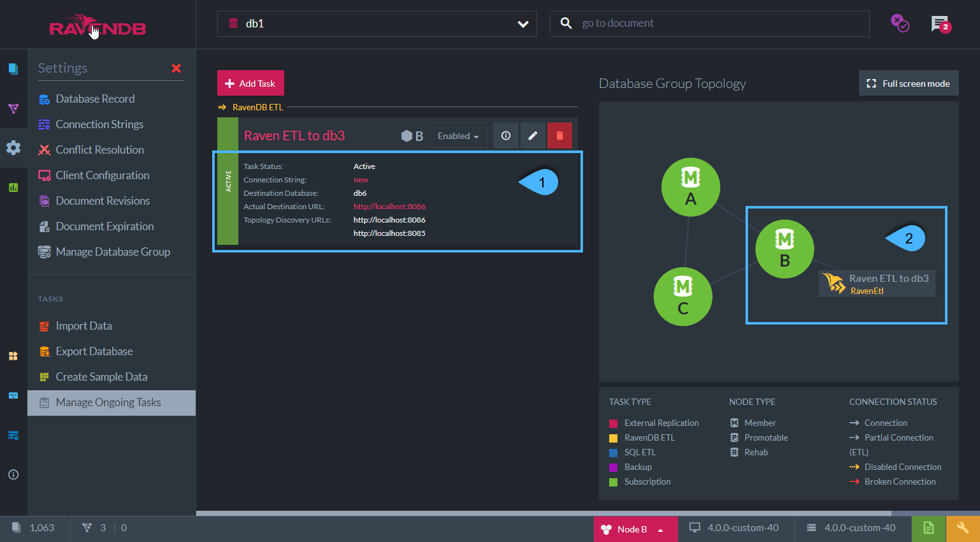Click the Add Task button
Image resolution: width=980 pixels, height=542 pixels.
pos(250,84)
